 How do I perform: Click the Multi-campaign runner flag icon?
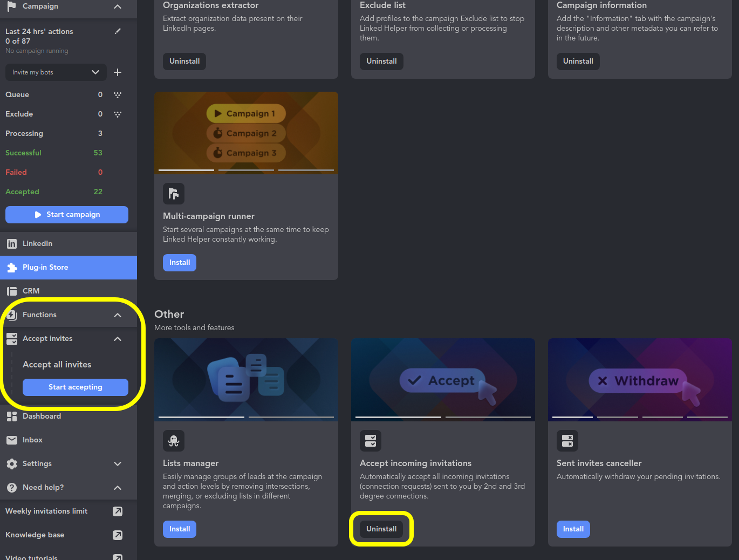coord(174,194)
